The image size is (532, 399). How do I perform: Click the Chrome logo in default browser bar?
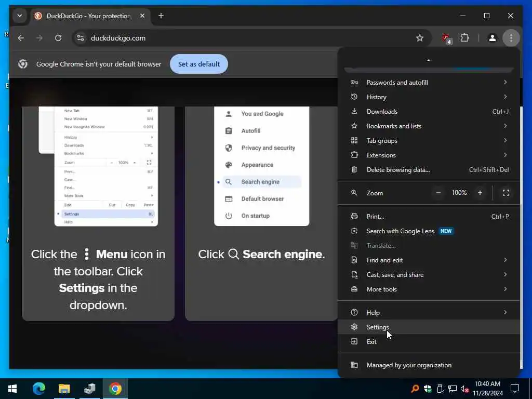point(23,64)
